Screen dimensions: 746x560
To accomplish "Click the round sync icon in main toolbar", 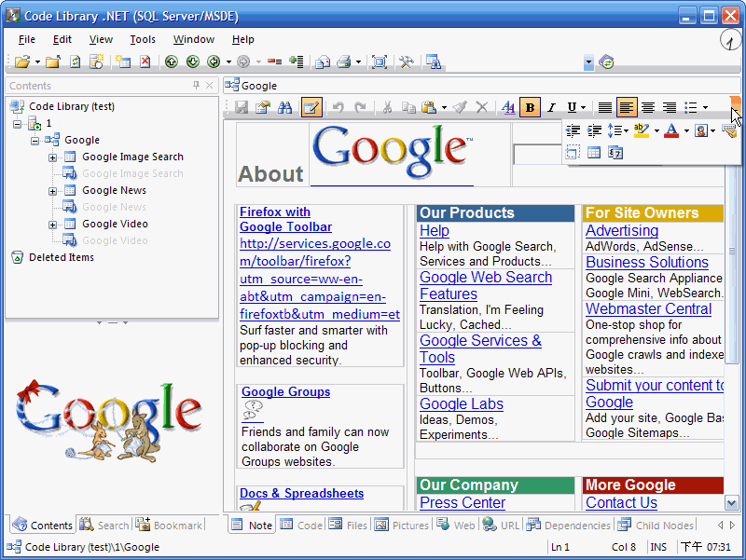I will coord(606,61).
